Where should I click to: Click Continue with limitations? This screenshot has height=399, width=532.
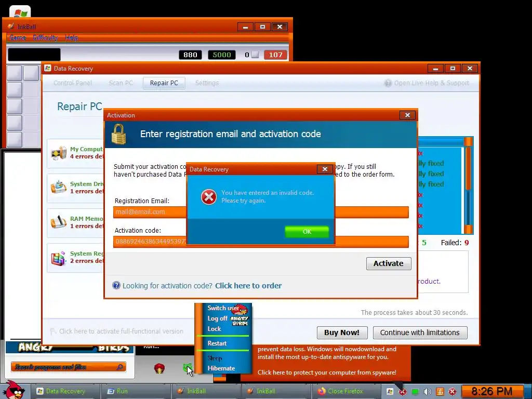pos(420,332)
